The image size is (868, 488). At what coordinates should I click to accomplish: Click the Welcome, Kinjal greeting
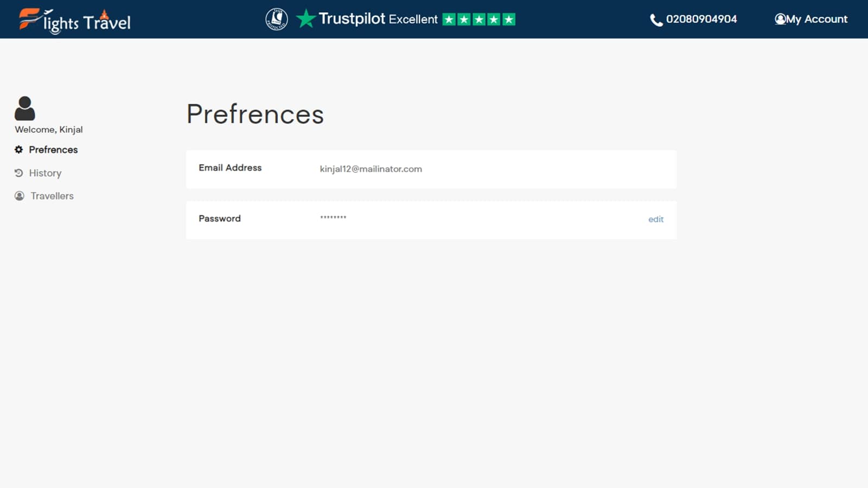click(49, 130)
